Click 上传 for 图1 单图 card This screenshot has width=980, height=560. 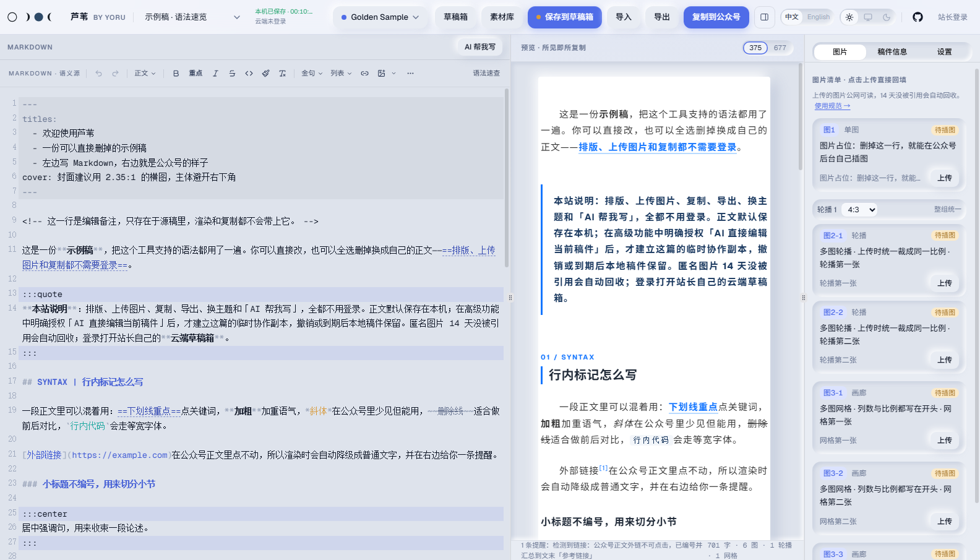click(x=945, y=178)
